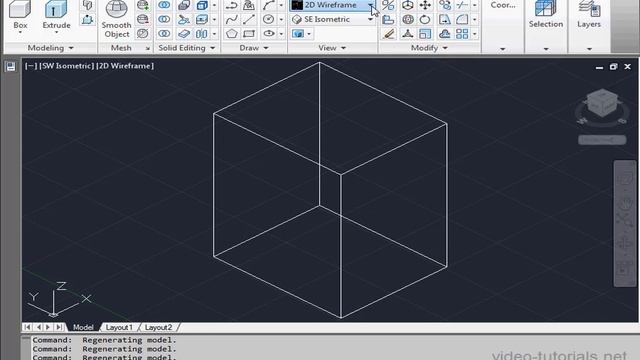Open the Box dropdown arrow
The image size is (640, 360).
(20, 32)
